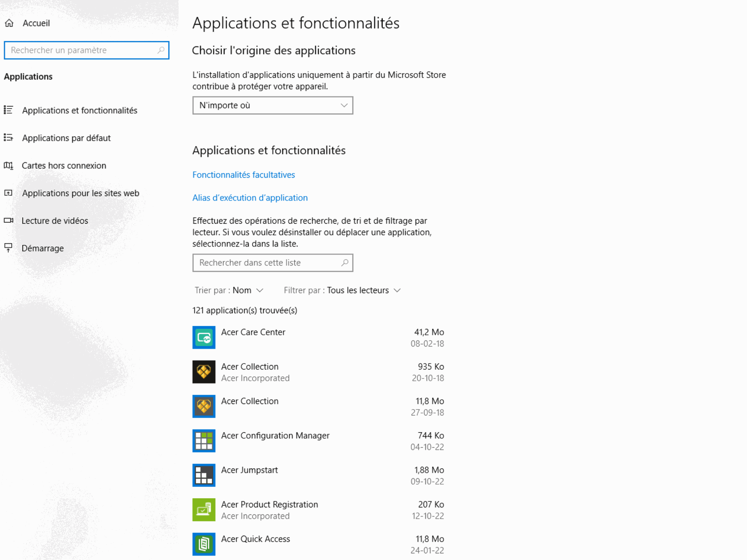This screenshot has height=560, width=747.
Task: Open the Trier par Nom sort dropdown
Action: 229,290
